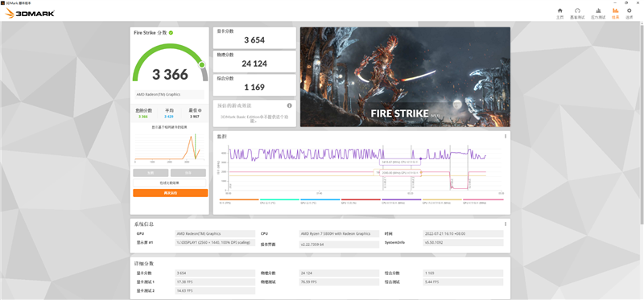The width and height of the screenshot is (644, 300).
Task: Click Physics test value 76.59 FPS
Action: pos(339,282)
